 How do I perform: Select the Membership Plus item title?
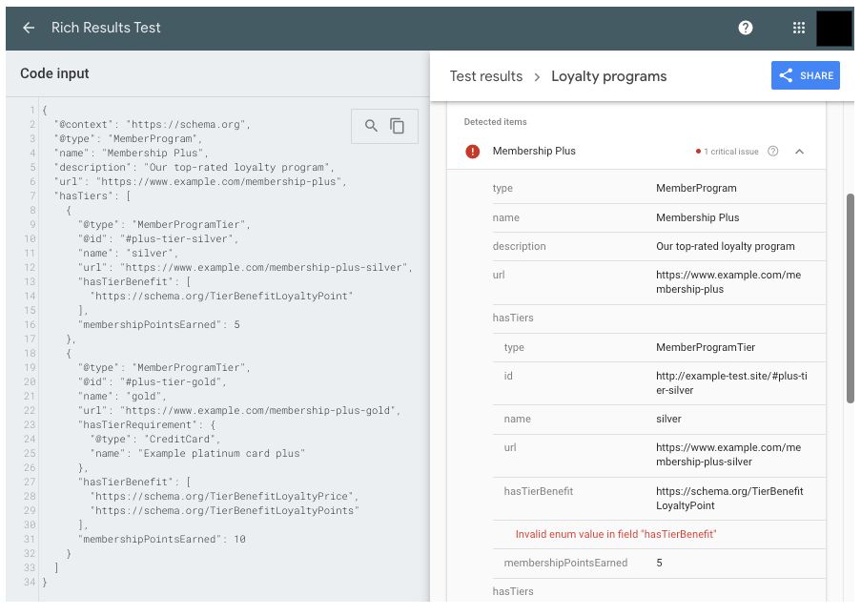534,151
